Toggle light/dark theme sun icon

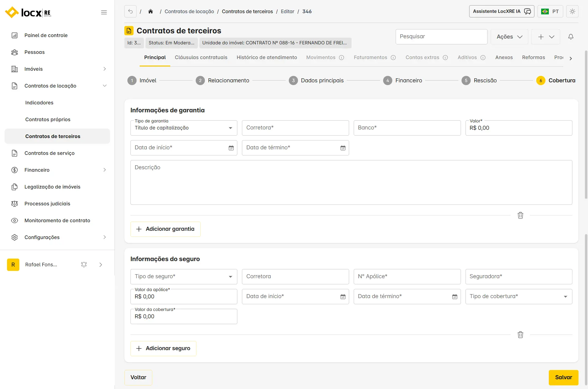coord(572,11)
